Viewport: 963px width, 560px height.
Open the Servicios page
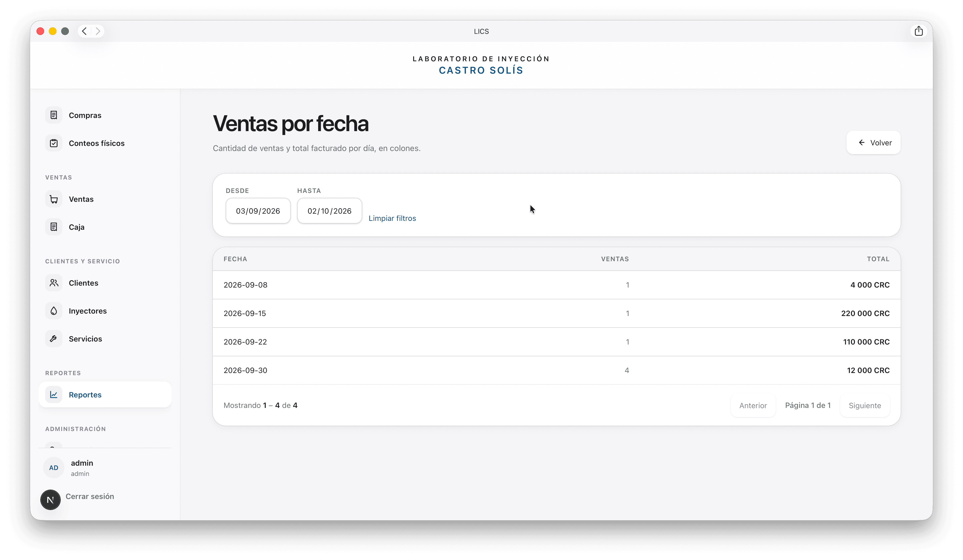(105, 339)
